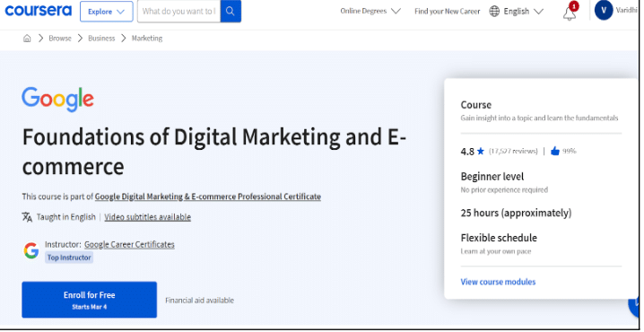Open notifications bell icon
Screen dimensions: 644x332
tap(570, 13)
